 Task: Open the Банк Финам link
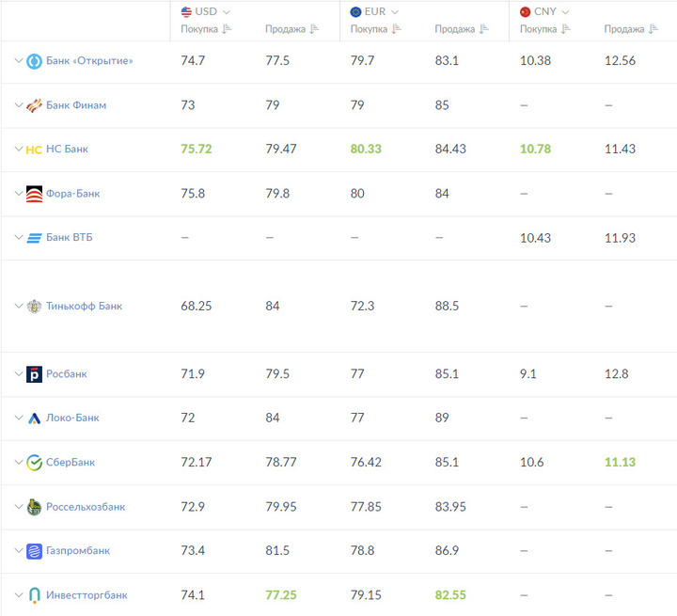[76, 105]
